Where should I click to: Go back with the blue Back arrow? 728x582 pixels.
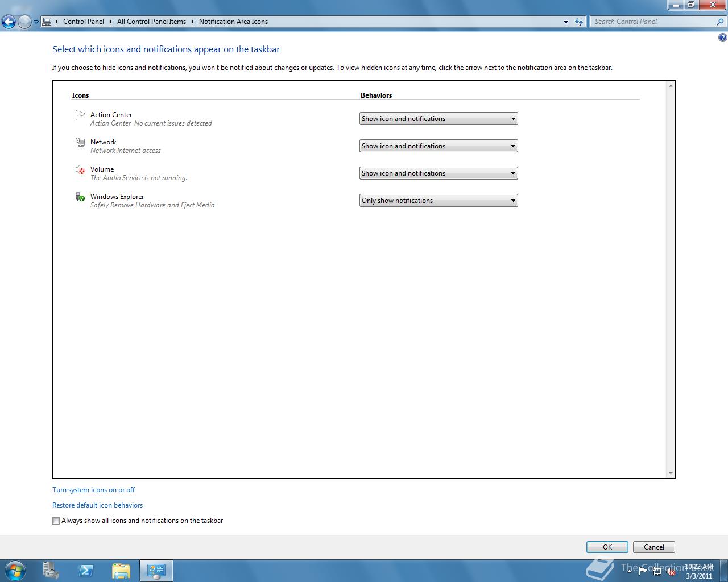9,22
